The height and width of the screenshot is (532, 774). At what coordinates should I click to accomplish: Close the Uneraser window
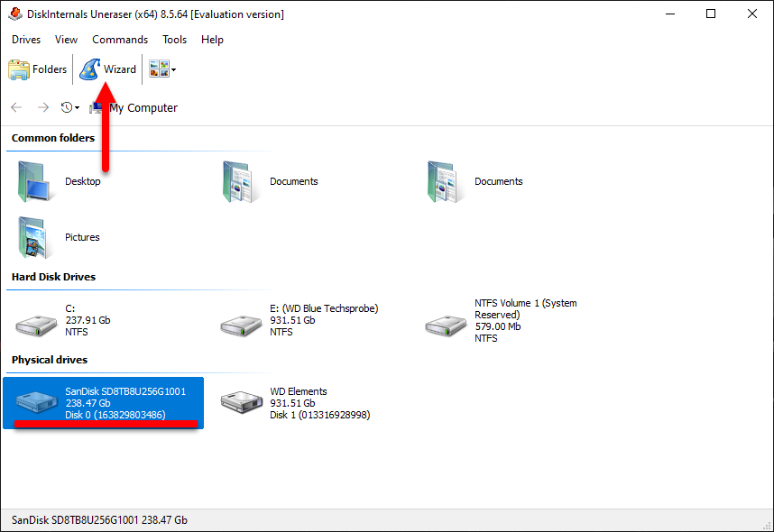[x=751, y=14]
